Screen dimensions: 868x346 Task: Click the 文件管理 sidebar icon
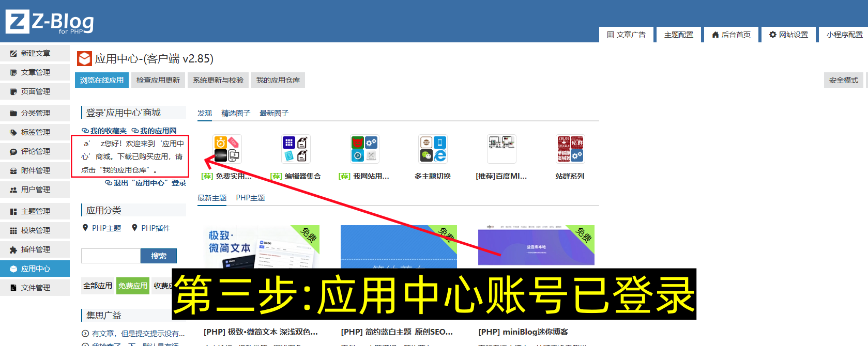point(13,288)
